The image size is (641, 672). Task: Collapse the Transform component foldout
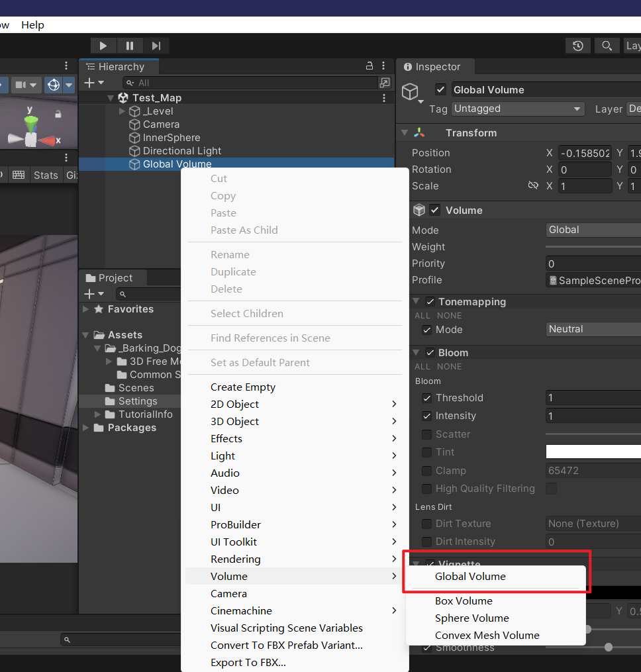(405, 133)
